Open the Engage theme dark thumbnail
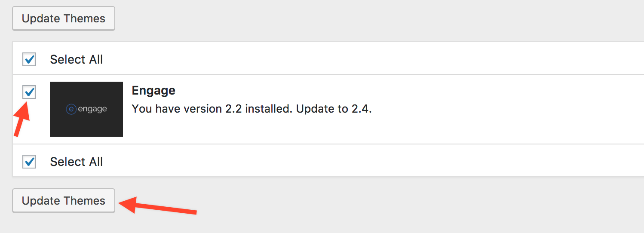 pos(86,109)
